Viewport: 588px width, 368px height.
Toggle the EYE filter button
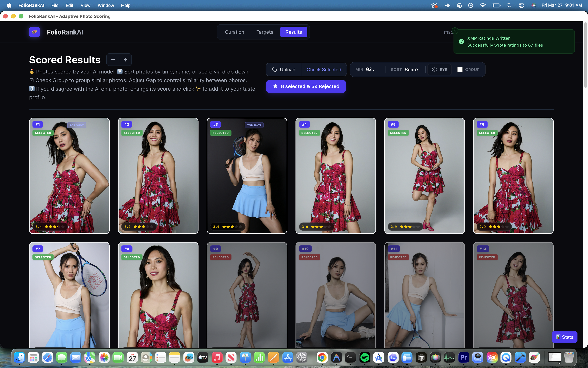(439, 70)
